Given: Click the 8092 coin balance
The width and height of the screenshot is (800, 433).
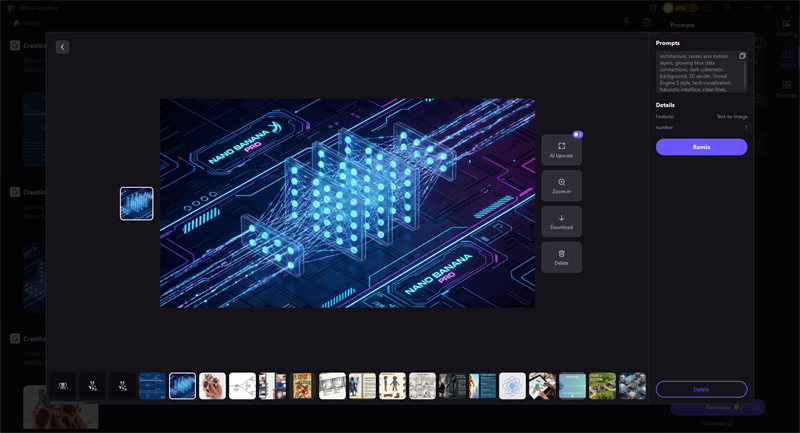Looking at the screenshot, I should pyautogui.click(x=682, y=8).
